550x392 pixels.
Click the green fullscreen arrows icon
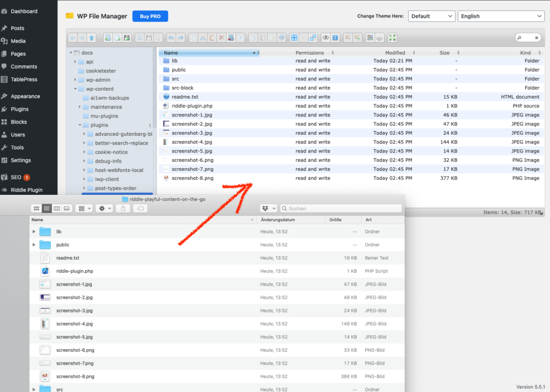coord(392,38)
